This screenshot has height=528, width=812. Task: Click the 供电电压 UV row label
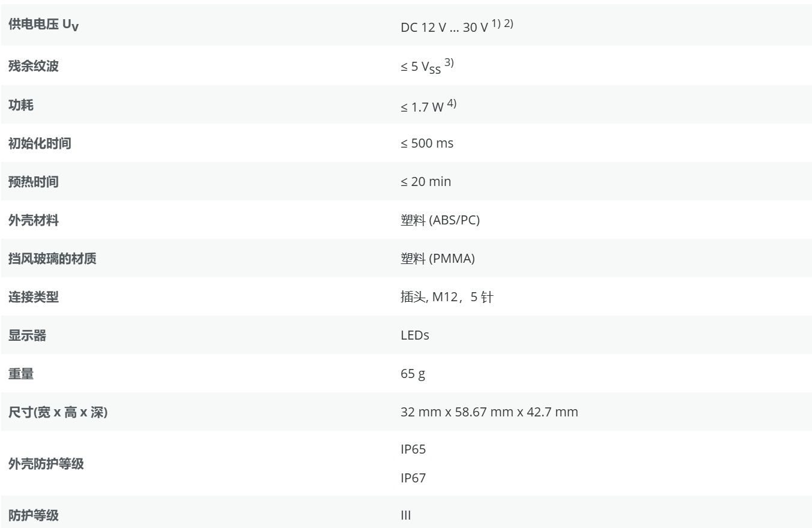point(43,27)
